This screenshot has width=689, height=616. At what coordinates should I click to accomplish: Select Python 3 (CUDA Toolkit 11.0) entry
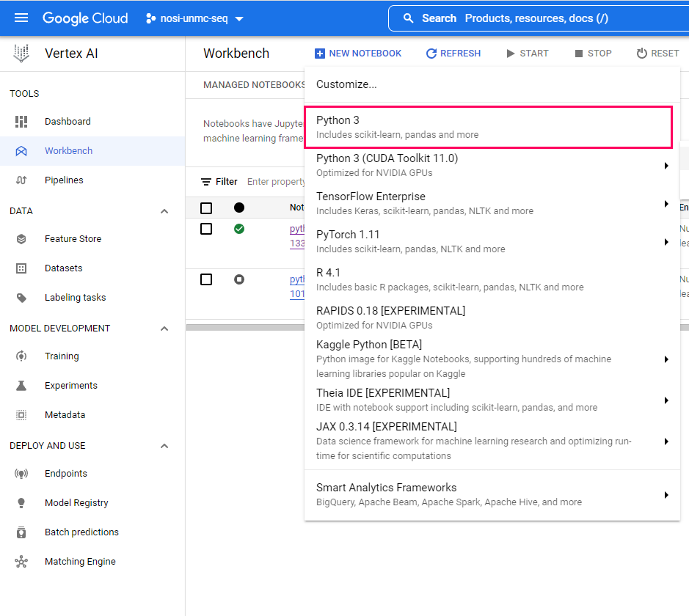(x=492, y=166)
